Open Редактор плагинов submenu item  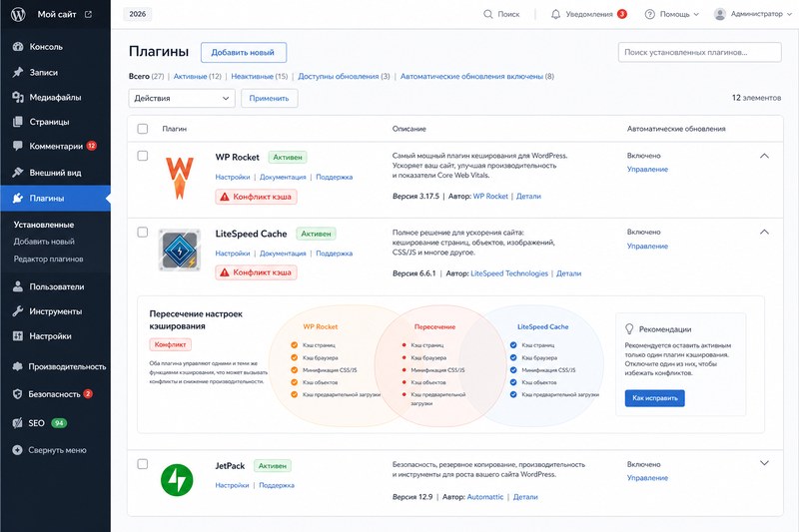tap(48, 259)
